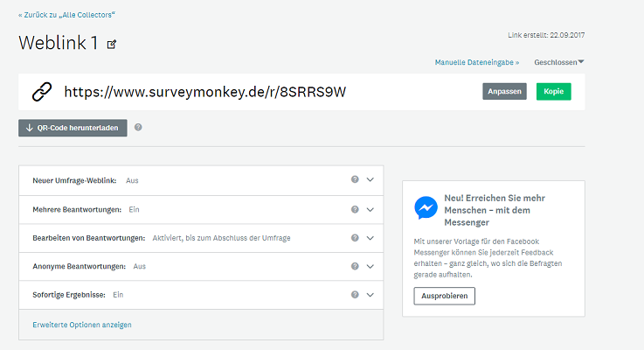This screenshot has width=644, height=350.
Task: Open the Geschlossen status dropdown
Action: 559,62
